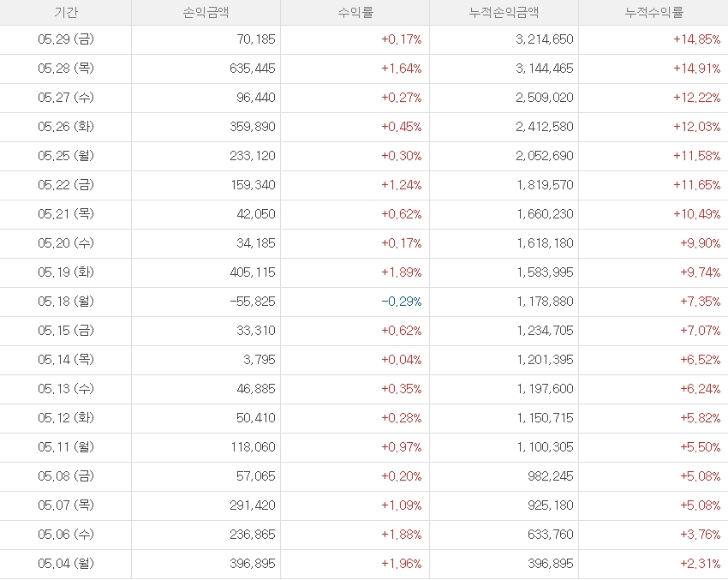The image size is (728, 580).
Task: Click cumulative return +10.49%
Action: (697, 213)
